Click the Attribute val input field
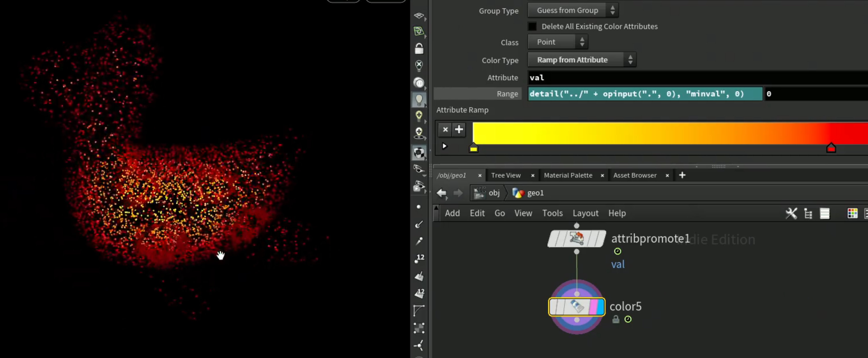Image resolution: width=868 pixels, height=358 pixels. (x=698, y=78)
